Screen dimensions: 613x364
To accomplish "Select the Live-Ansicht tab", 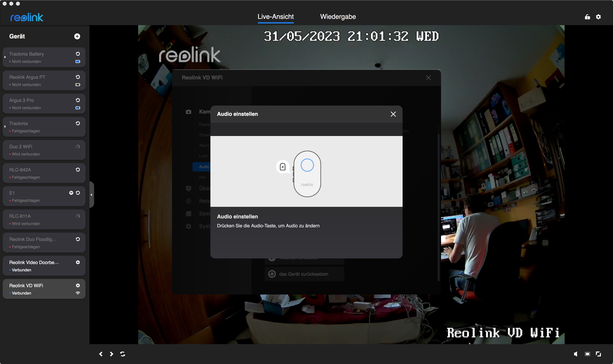I will pyautogui.click(x=275, y=17).
